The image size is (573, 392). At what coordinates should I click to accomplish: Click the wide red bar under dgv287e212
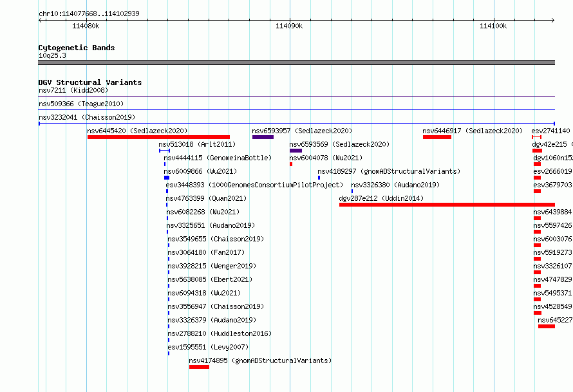[x=447, y=205]
